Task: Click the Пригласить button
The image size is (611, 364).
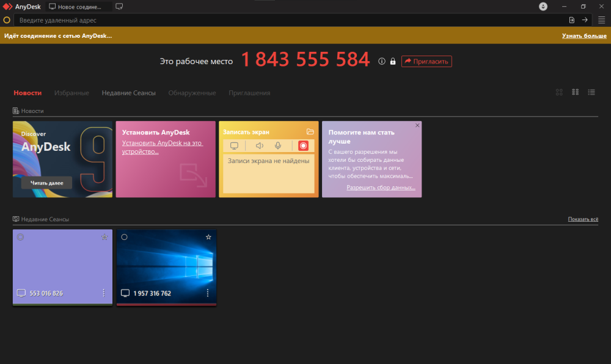Action: coord(426,61)
